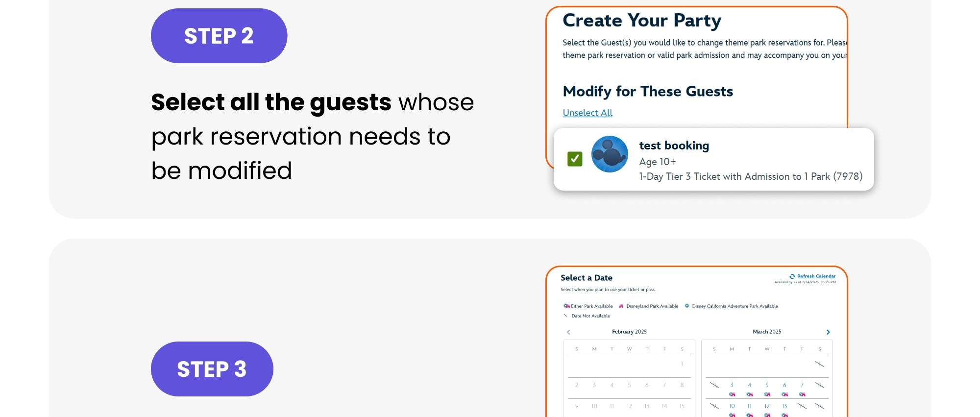The height and width of the screenshot is (417, 980).
Task: Click the Disneyland Park castle legend icon
Action: (621, 306)
